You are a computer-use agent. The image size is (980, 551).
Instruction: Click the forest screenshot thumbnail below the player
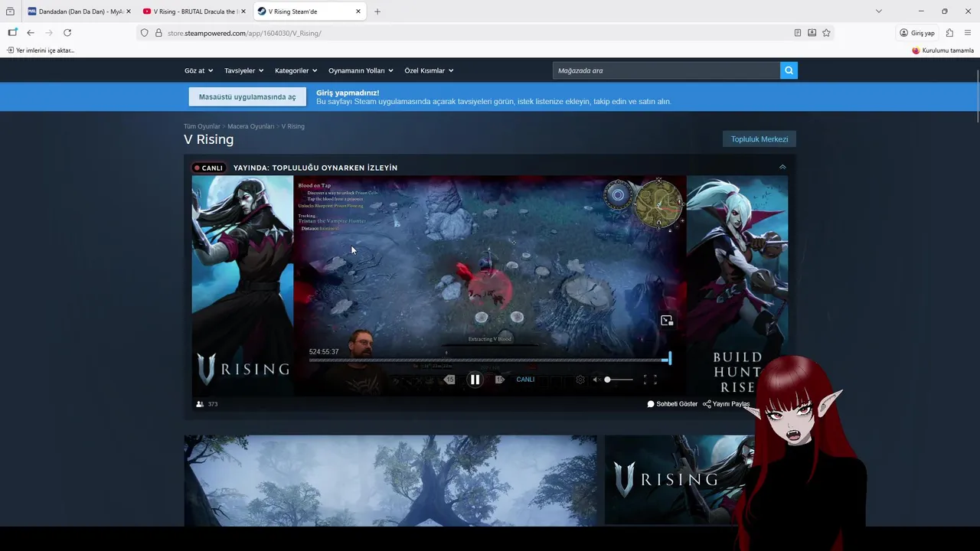coord(390,481)
